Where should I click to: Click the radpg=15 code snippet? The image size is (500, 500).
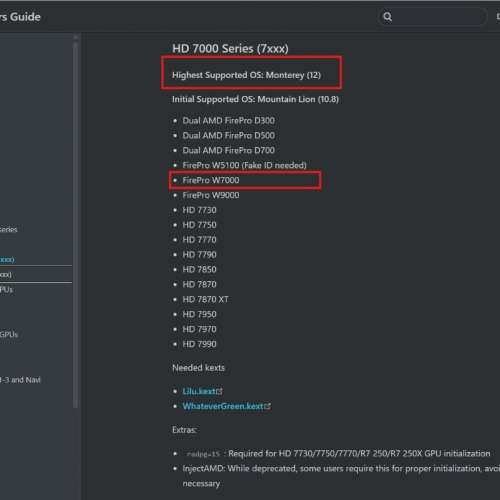click(203, 454)
